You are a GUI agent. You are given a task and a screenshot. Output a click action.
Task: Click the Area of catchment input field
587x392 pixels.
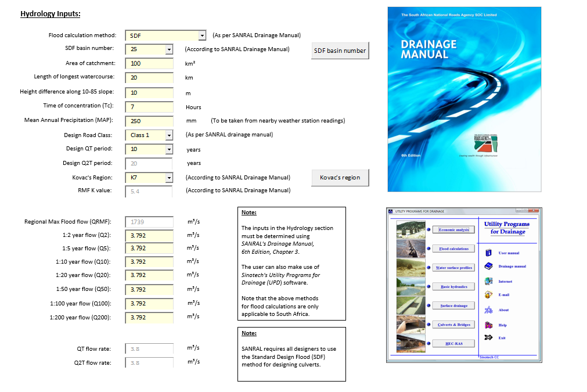tap(149, 63)
